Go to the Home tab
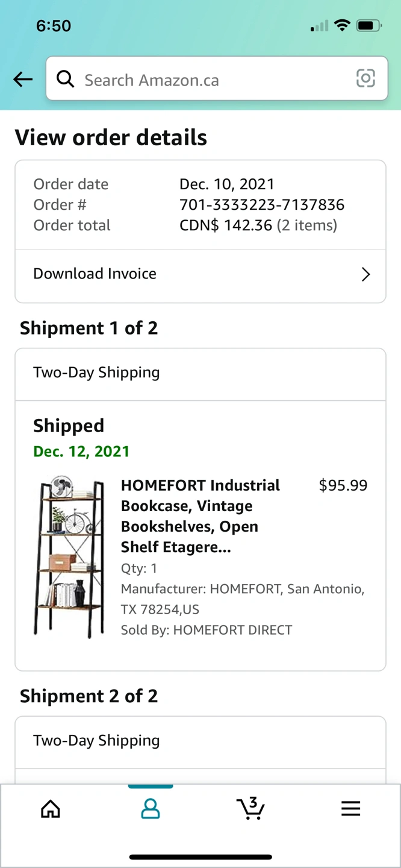 [x=51, y=808]
